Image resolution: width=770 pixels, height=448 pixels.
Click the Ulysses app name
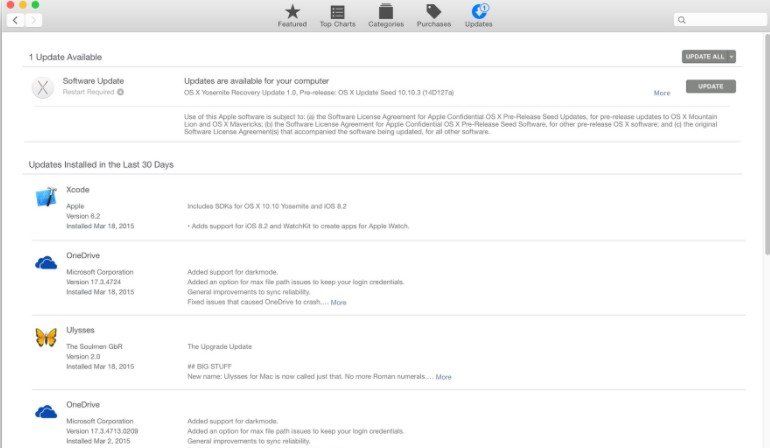(80, 330)
